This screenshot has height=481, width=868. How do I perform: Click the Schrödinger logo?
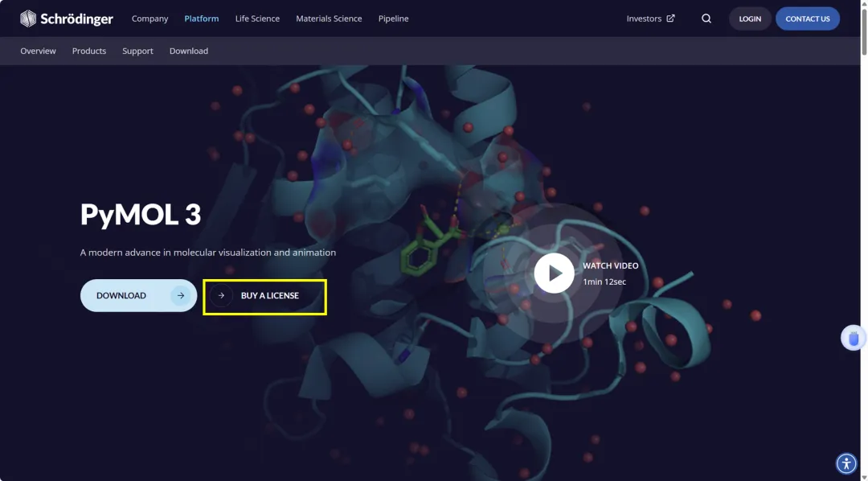point(67,18)
